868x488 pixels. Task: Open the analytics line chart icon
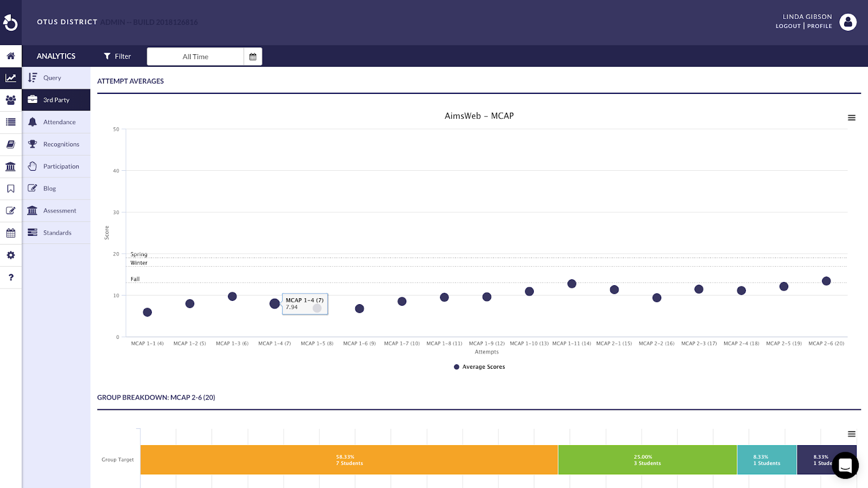[x=10, y=78]
